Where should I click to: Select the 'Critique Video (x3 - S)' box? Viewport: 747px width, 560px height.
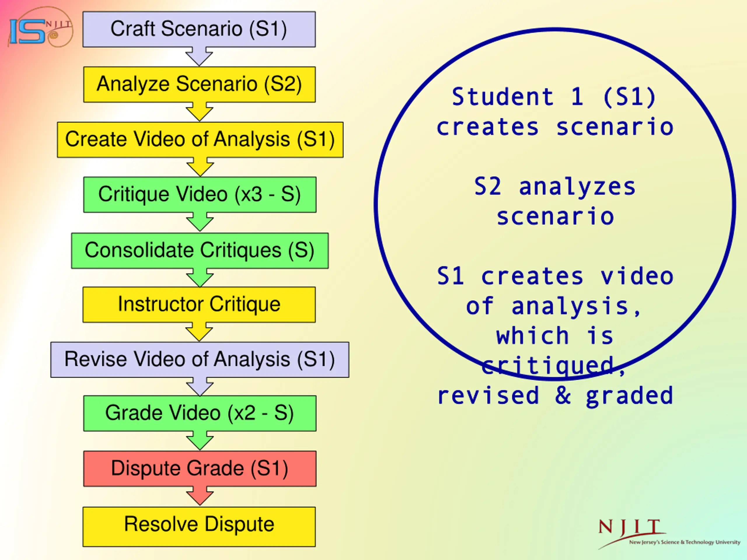click(200, 195)
